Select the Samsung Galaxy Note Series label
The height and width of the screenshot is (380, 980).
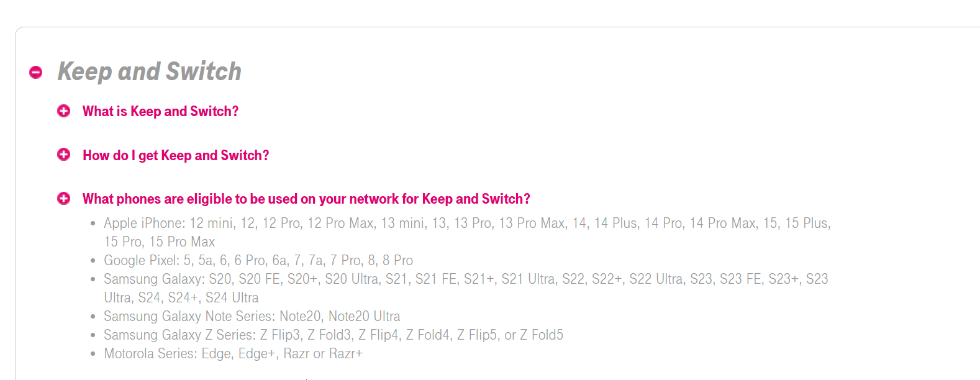coord(189,316)
